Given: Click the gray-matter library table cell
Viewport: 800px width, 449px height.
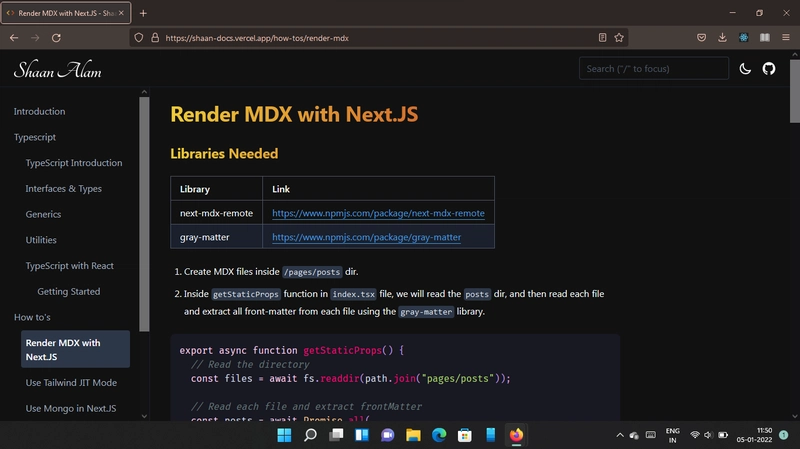Looking at the screenshot, I should 216,237.
